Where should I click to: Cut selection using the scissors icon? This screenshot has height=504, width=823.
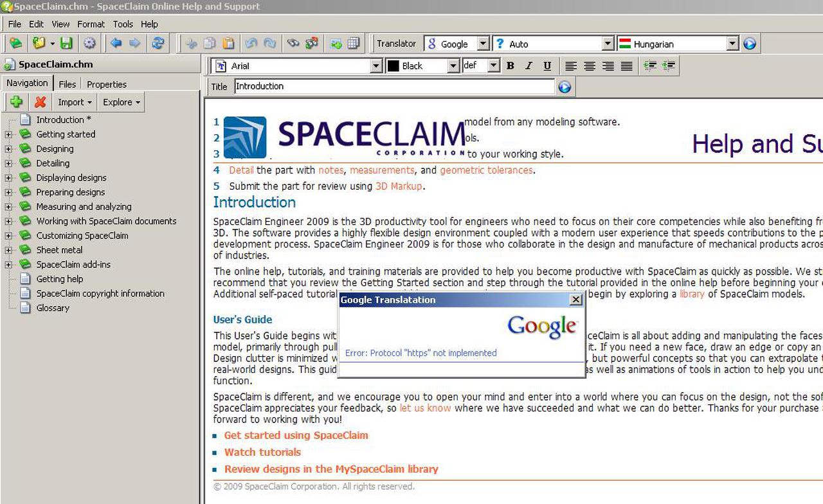pos(191,44)
